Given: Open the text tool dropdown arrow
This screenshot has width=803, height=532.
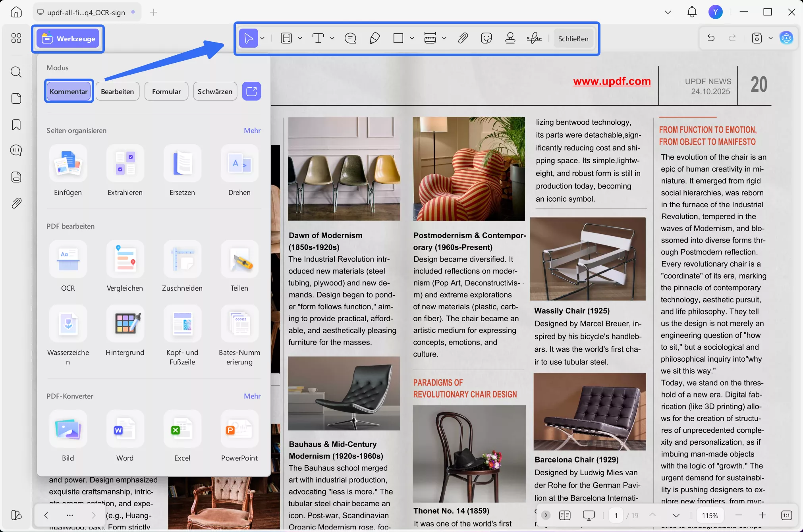Looking at the screenshot, I should [332, 38].
